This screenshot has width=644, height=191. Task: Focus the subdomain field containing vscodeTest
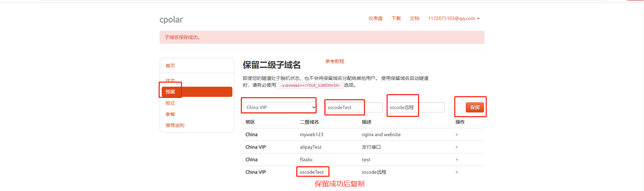click(x=354, y=107)
